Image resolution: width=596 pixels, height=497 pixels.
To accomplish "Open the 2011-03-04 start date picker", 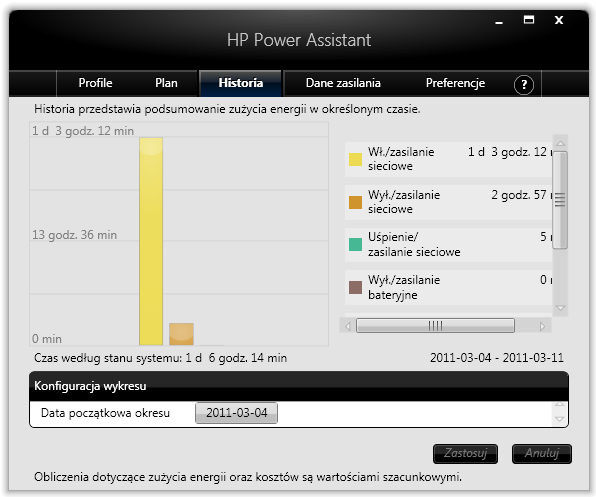I will coord(236,413).
